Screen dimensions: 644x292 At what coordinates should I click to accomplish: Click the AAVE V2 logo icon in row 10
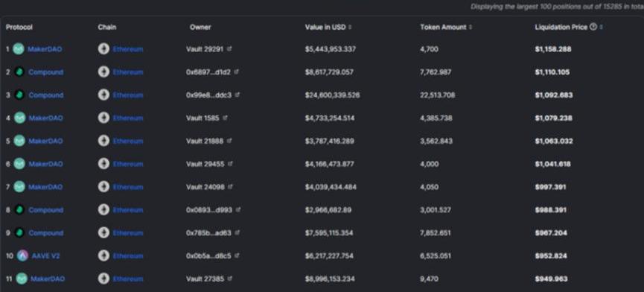click(x=22, y=256)
